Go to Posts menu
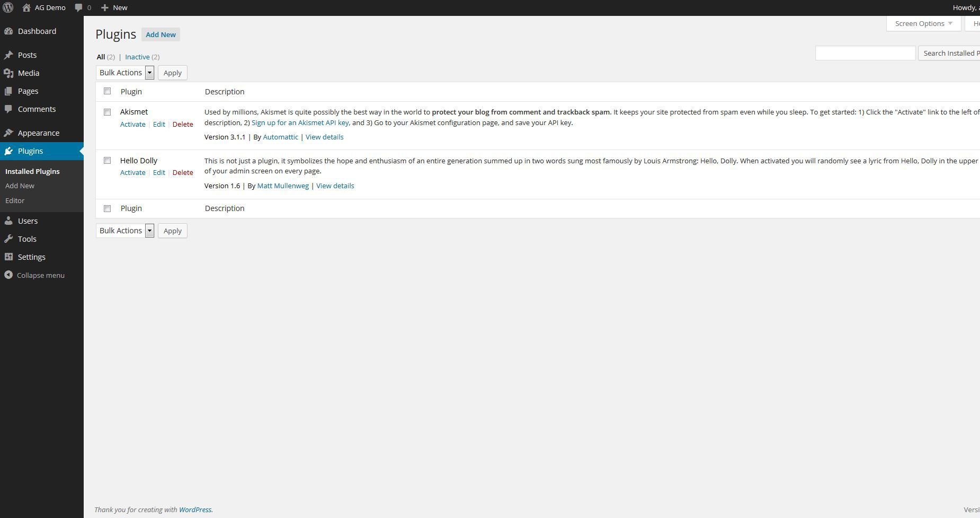 point(27,55)
